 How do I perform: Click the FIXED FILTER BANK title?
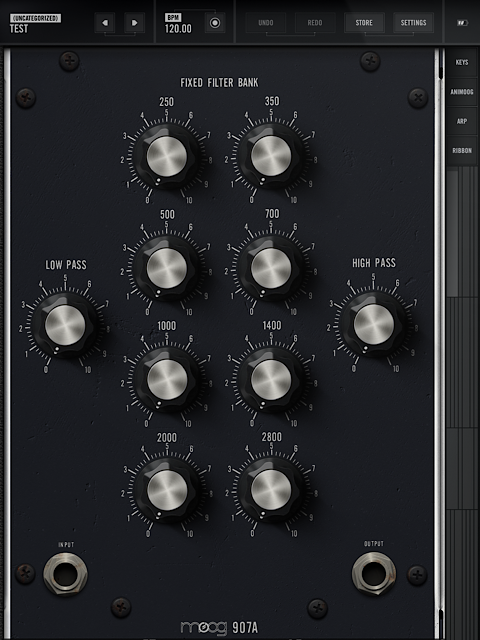coord(219,83)
